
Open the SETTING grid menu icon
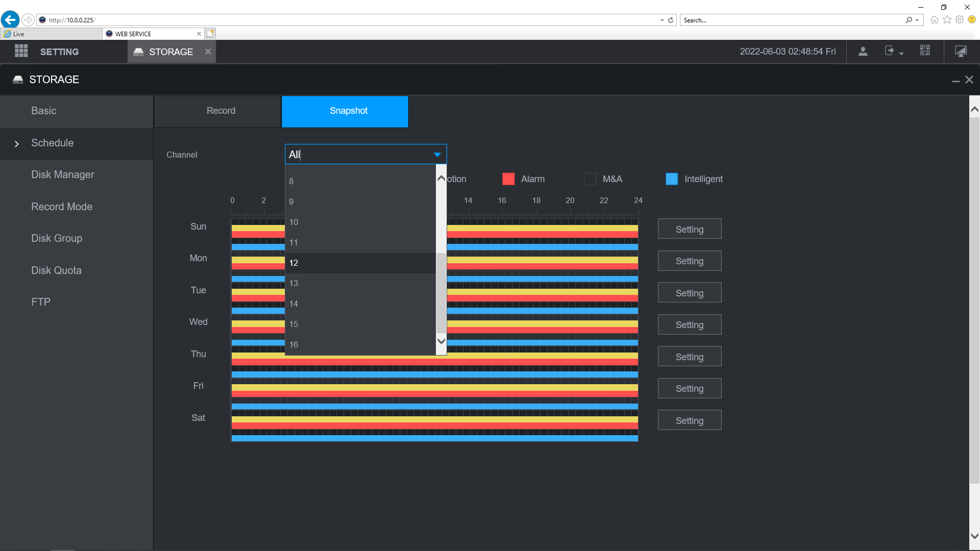[x=21, y=51]
